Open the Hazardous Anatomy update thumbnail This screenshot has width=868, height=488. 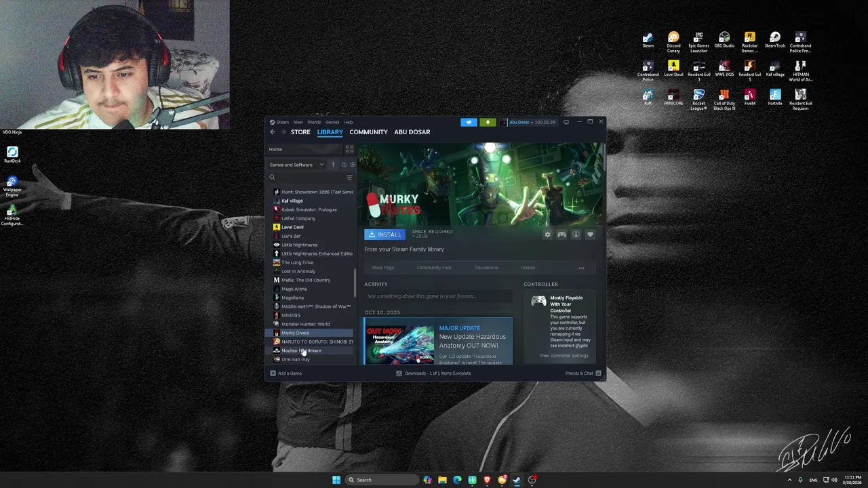(x=400, y=344)
